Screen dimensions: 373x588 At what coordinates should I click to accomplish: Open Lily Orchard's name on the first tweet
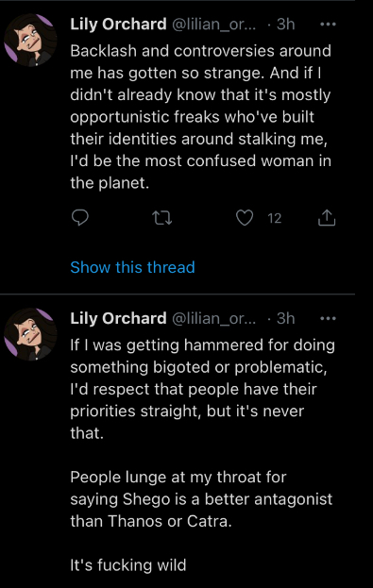(x=118, y=25)
